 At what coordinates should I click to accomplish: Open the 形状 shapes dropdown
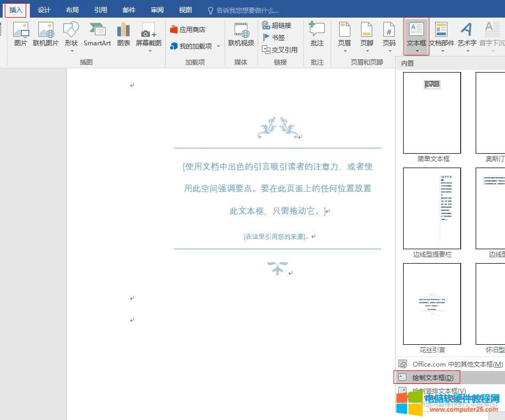click(x=71, y=36)
